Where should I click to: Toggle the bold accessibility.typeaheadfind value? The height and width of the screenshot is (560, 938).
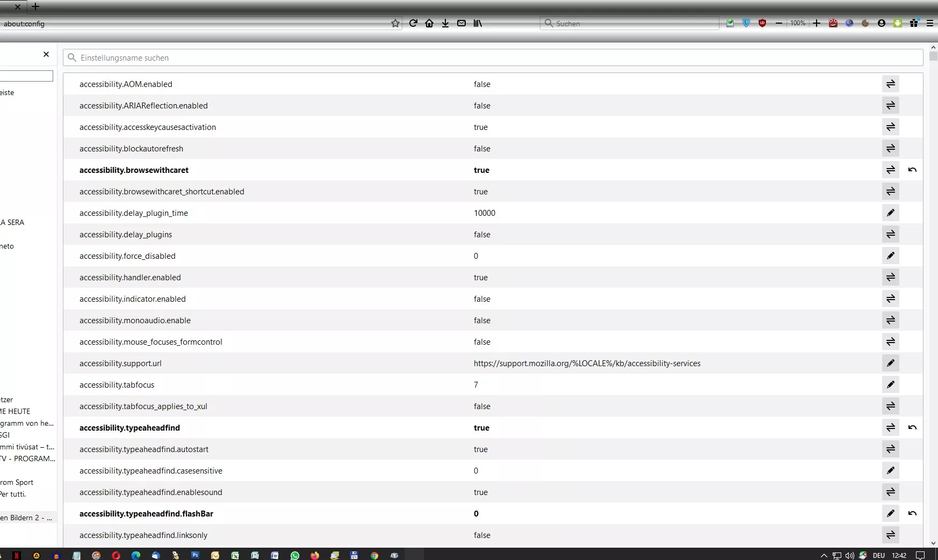pos(891,427)
